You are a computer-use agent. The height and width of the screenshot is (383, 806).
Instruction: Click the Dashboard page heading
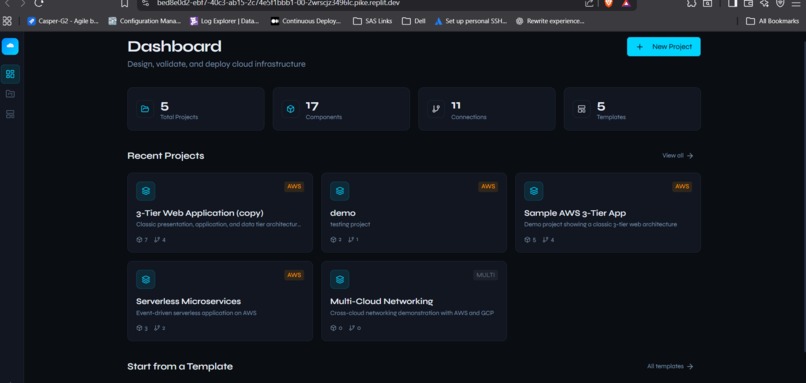[174, 46]
